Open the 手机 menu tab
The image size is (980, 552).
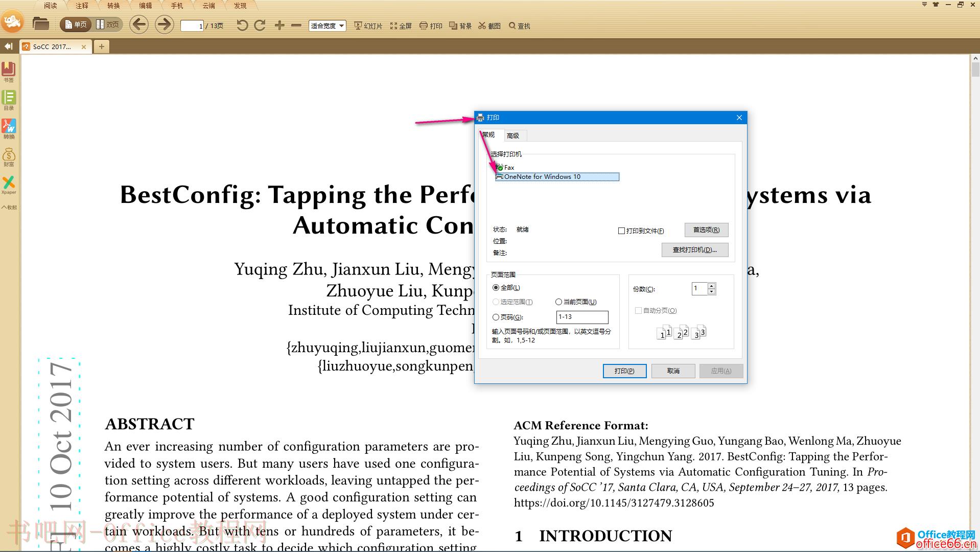click(177, 6)
